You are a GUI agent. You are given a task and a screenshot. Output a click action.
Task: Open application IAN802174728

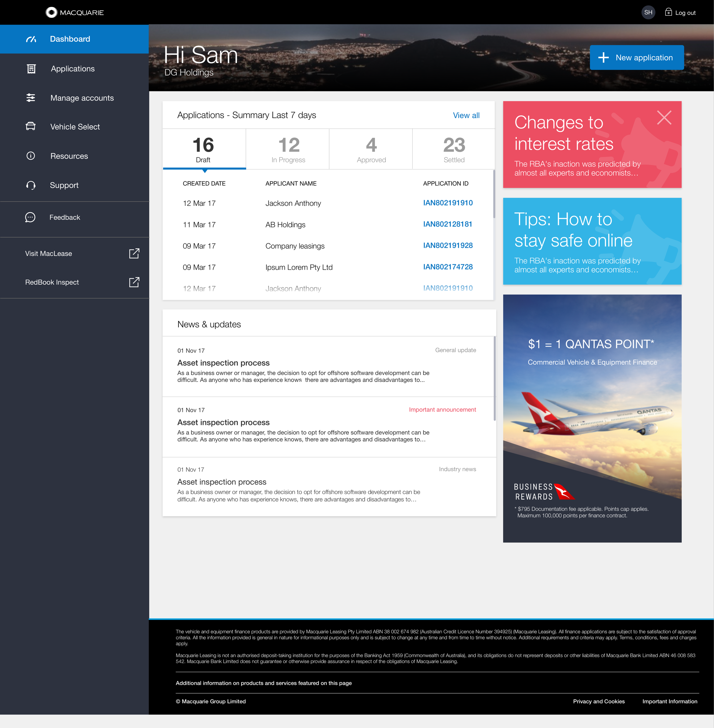448,267
